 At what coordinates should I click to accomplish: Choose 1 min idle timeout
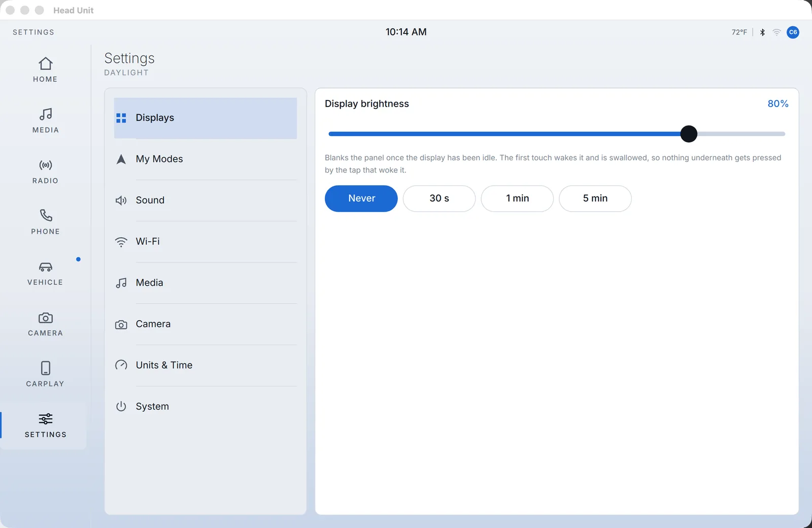coord(517,199)
